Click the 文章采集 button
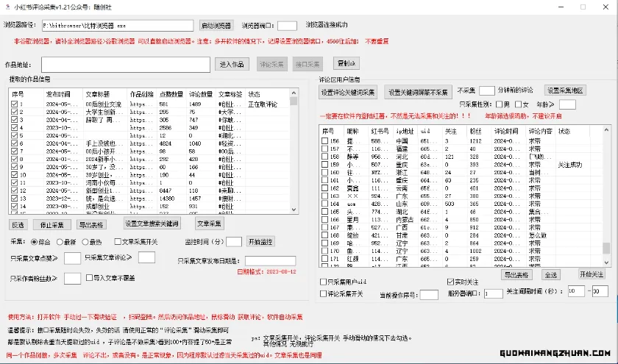 [x=209, y=224]
